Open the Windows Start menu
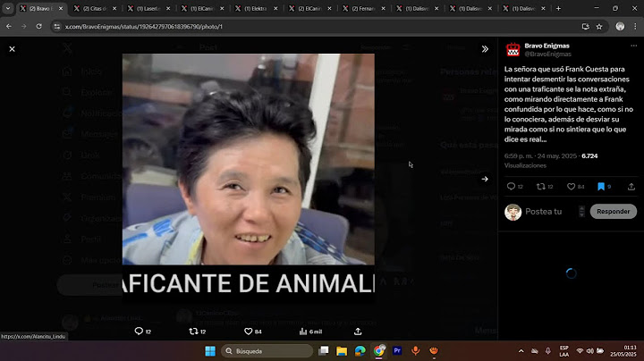The image size is (644, 361). [x=210, y=351]
